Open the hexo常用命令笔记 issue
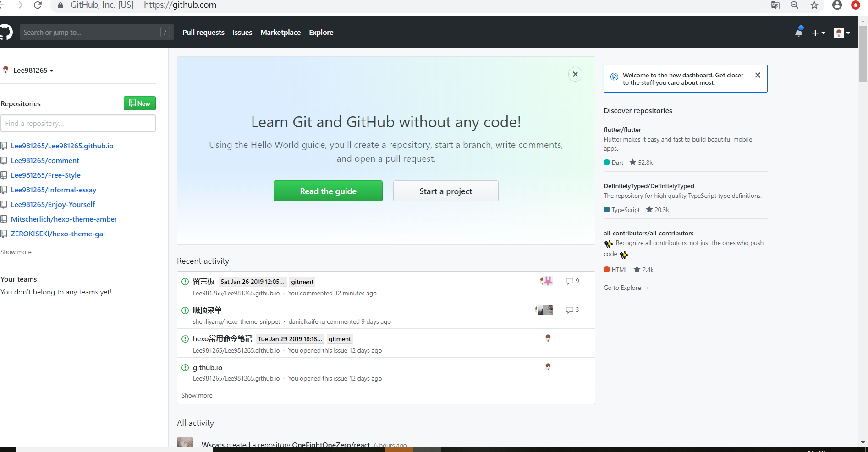Viewport: 868px width, 452px height. [223, 339]
